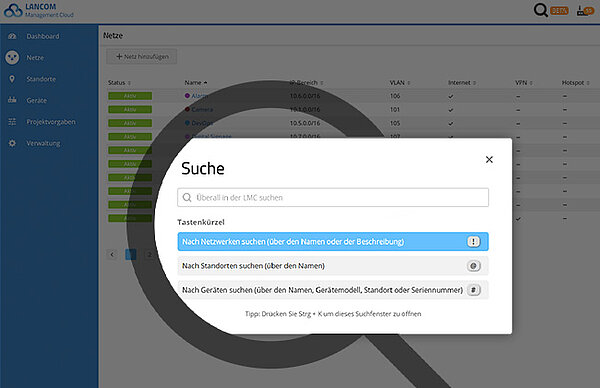Click VLAN value 105
The width and height of the screenshot is (600, 388).
[395, 123]
